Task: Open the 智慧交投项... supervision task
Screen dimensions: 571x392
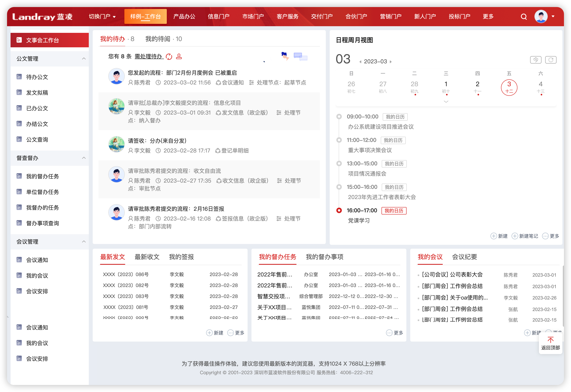Action: (x=273, y=296)
